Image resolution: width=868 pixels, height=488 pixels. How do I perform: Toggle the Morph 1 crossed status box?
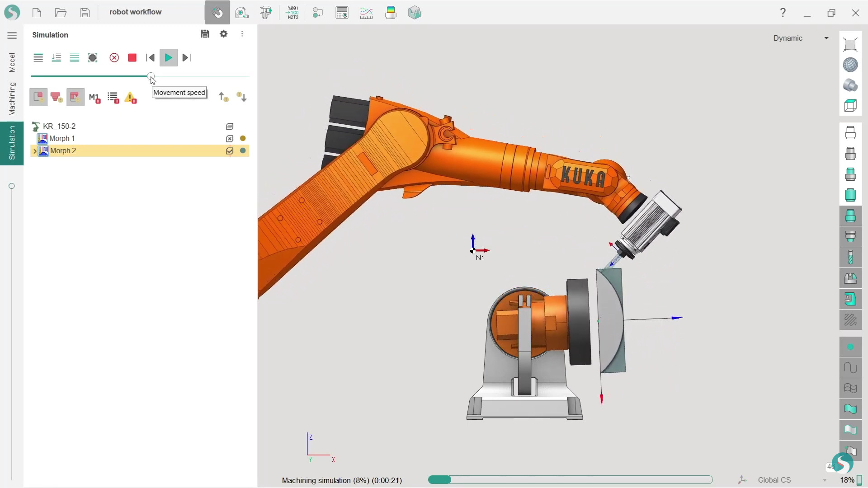tap(230, 139)
